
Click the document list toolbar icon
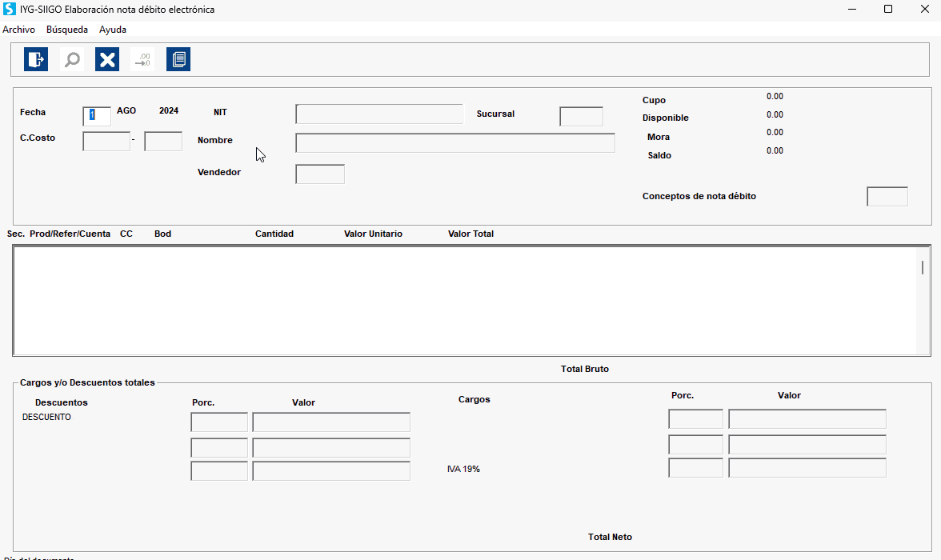[x=178, y=59]
